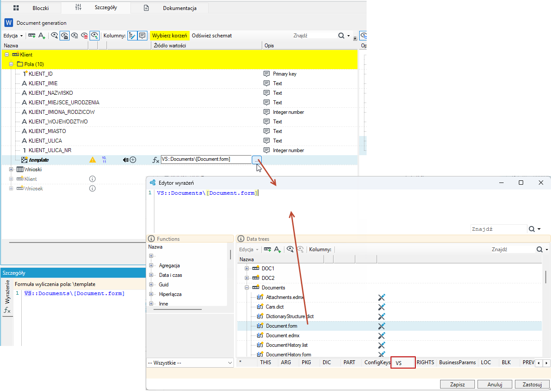Toggle the comment description column button

pyautogui.click(x=142, y=36)
